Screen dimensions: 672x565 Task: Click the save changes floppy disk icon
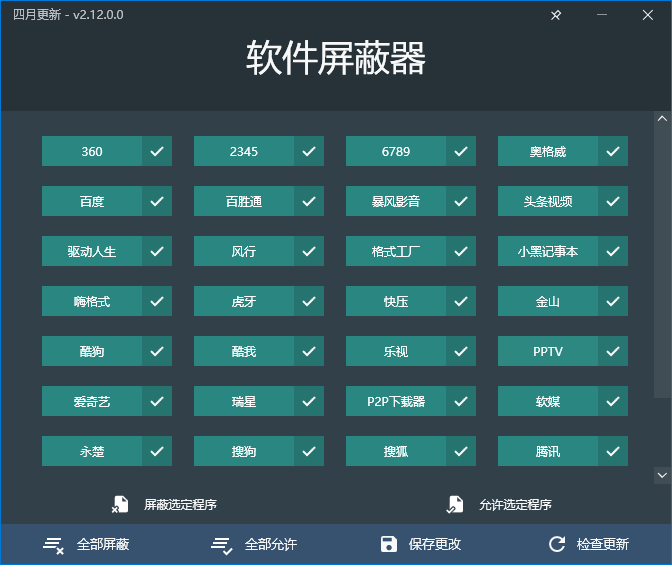[389, 544]
